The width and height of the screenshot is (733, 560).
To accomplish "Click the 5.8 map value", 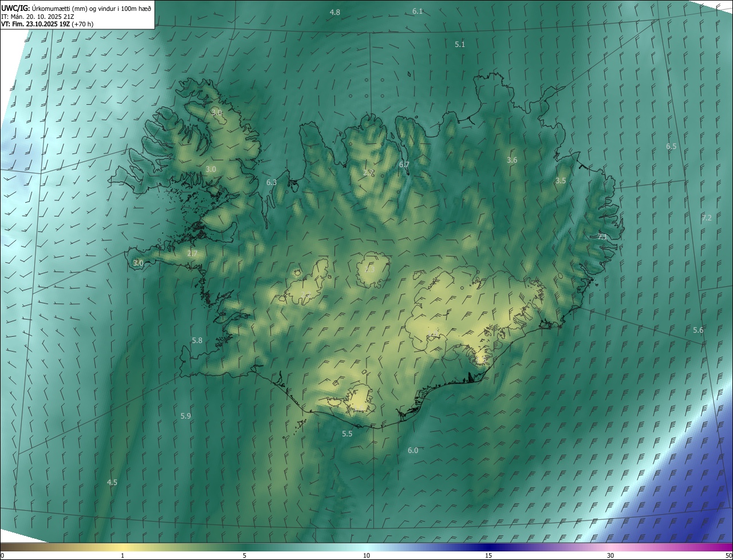I will [197, 340].
